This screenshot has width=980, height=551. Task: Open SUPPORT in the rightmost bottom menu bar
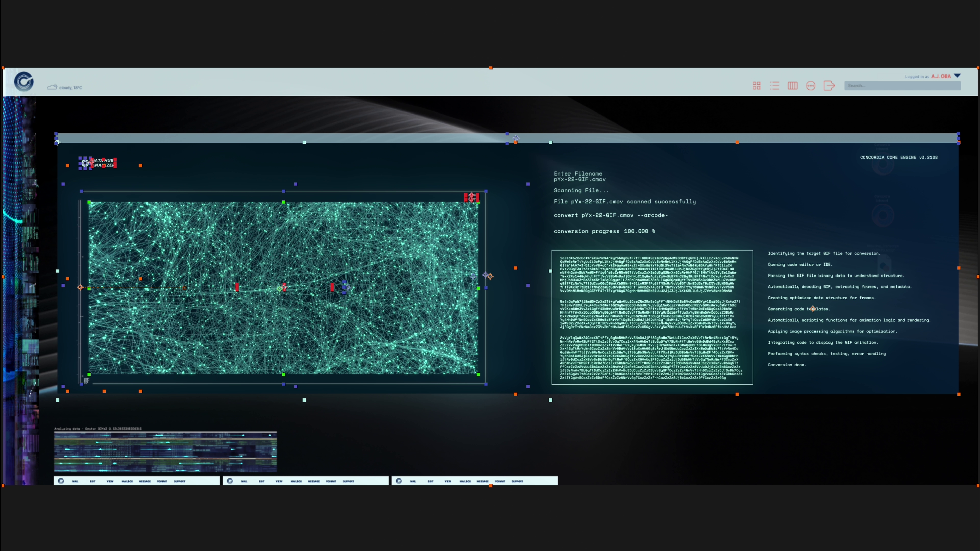517,481
